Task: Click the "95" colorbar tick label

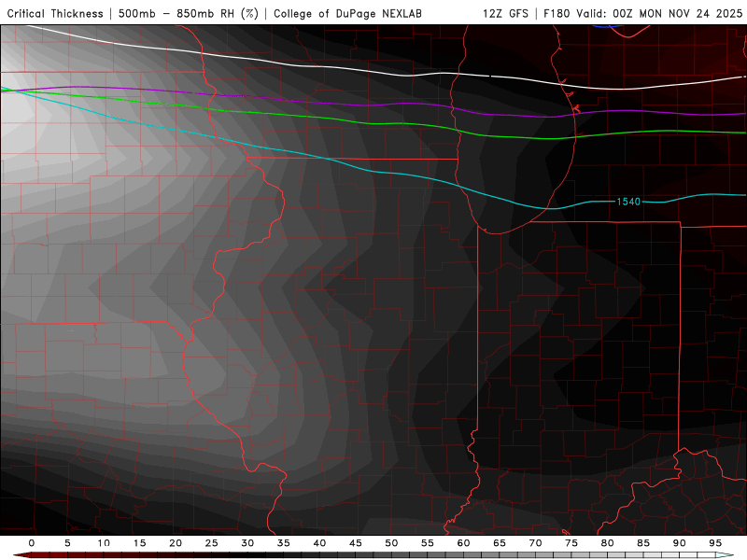Action: click(x=715, y=543)
